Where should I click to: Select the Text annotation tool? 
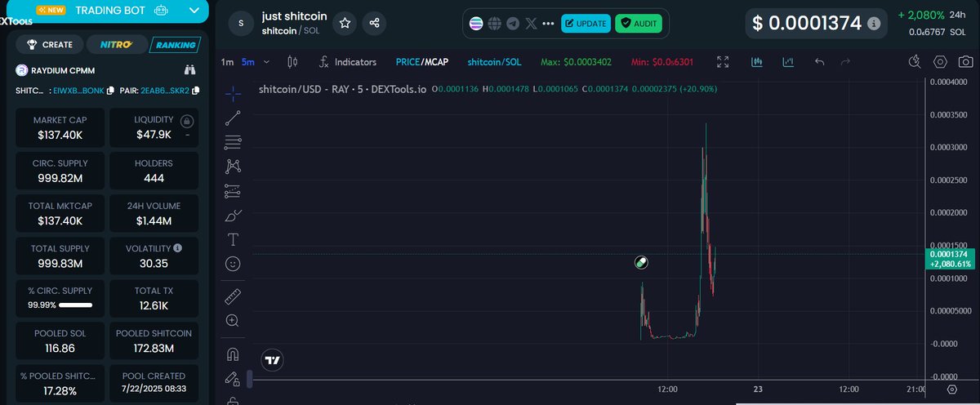[x=233, y=239]
